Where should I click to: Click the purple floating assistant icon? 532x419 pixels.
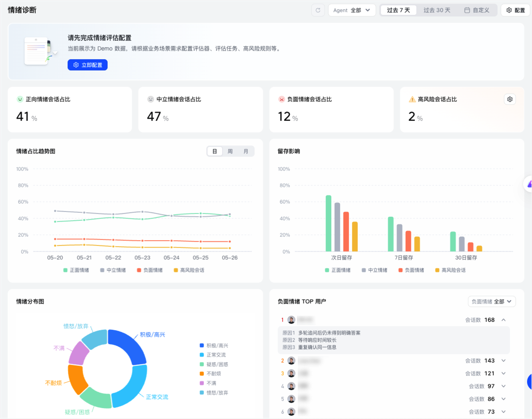pyautogui.click(x=529, y=184)
